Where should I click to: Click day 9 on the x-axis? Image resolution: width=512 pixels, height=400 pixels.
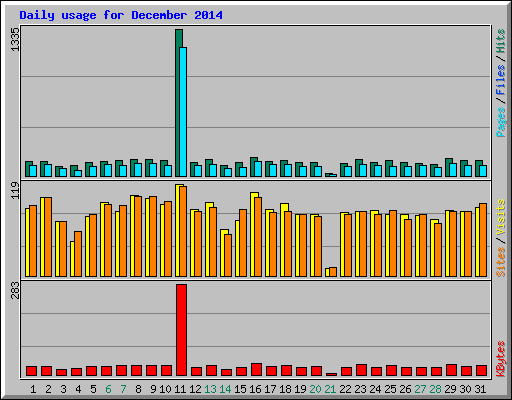pyautogui.click(x=153, y=389)
